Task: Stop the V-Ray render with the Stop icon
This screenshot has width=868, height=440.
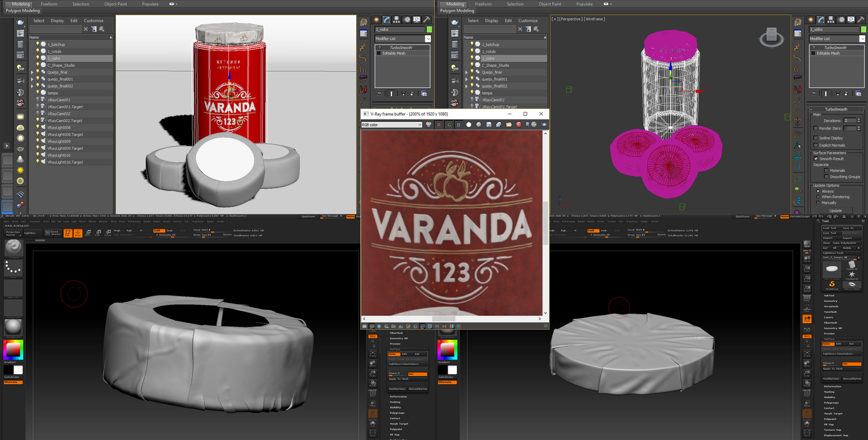Action: tap(533, 125)
